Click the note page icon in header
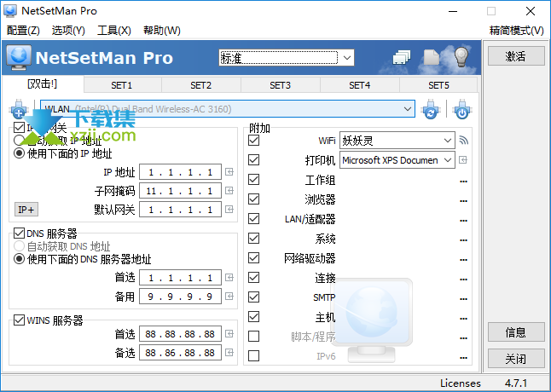Image resolution: width=551 pixels, height=392 pixels. point(432,57)
